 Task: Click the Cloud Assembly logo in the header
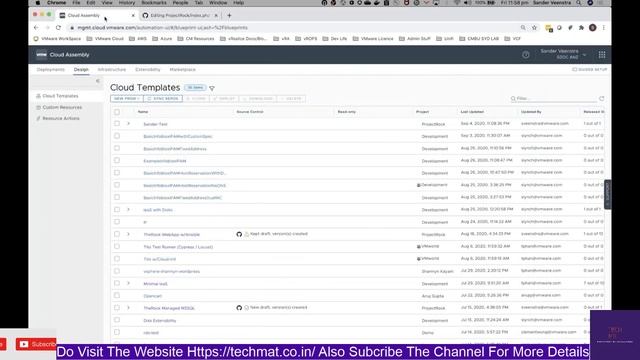point(41,55)
